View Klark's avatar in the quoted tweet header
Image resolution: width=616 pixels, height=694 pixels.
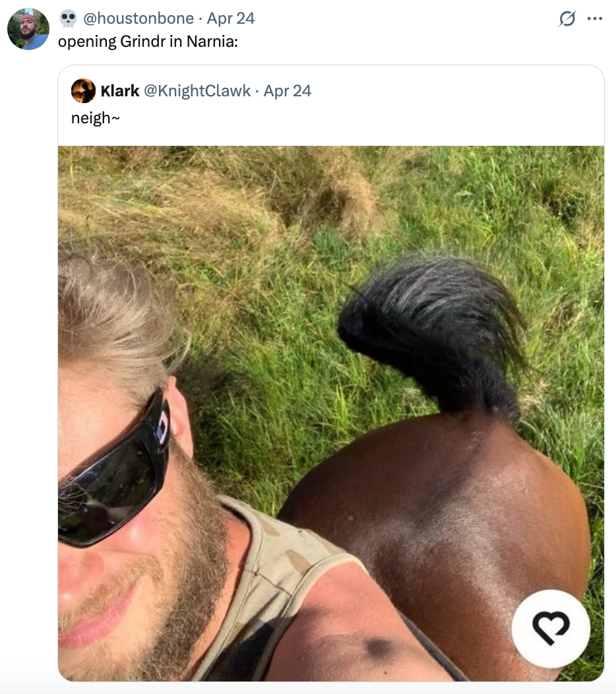[84, 92]
